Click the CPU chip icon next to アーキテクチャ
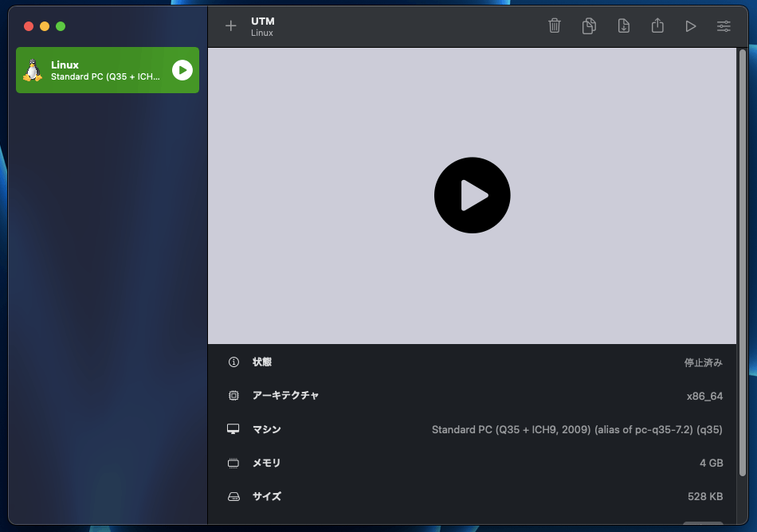The image size is (757, 532). pyautogui.click(x=233, y=396)
